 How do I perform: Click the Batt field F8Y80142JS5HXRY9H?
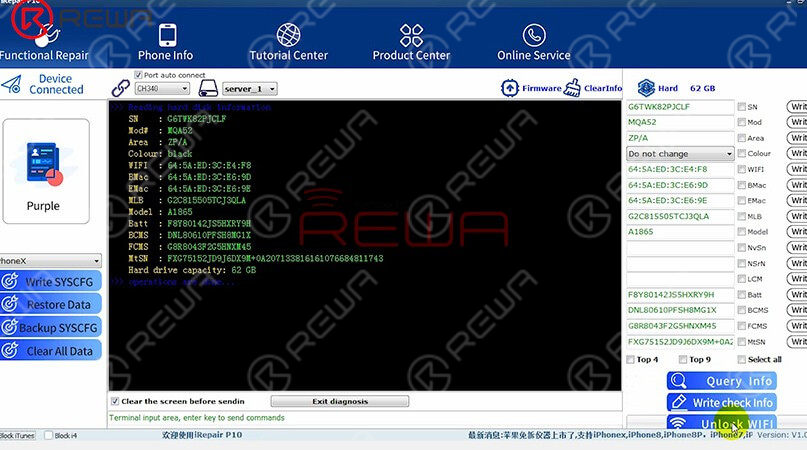point(680,295)
